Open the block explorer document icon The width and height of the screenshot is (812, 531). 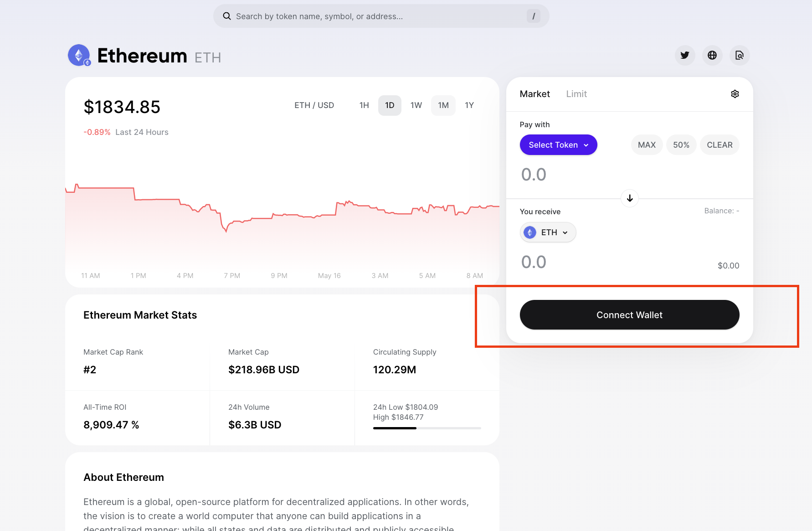[x=739, y=55]
